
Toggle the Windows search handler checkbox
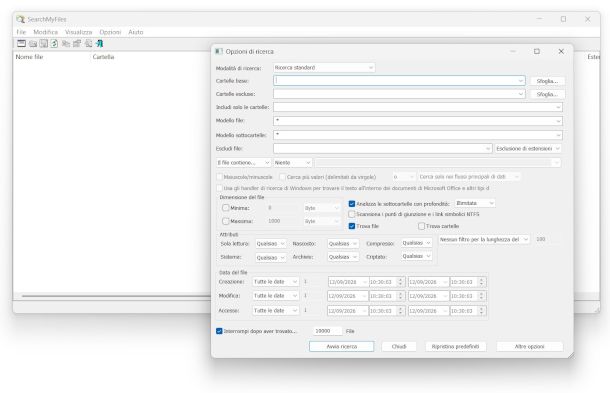[220, 188]
